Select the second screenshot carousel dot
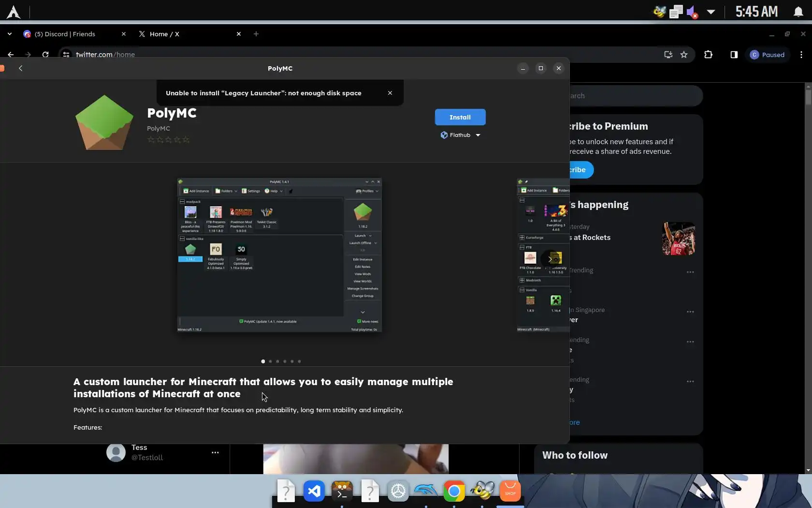The height and width of the screenshot is (508, 812). coord(270,361)
